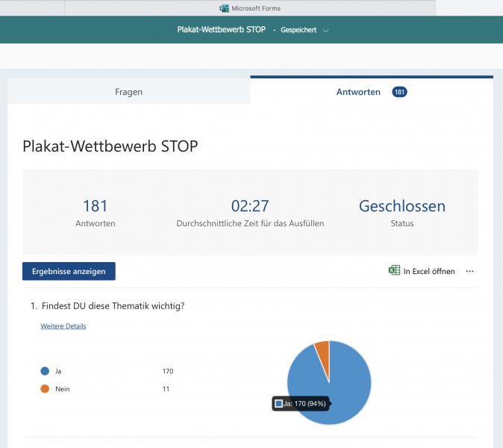Click the Excel icon beside In Excel öffnen
Screen dimensions: 503x448
click(x=394, y=271)
